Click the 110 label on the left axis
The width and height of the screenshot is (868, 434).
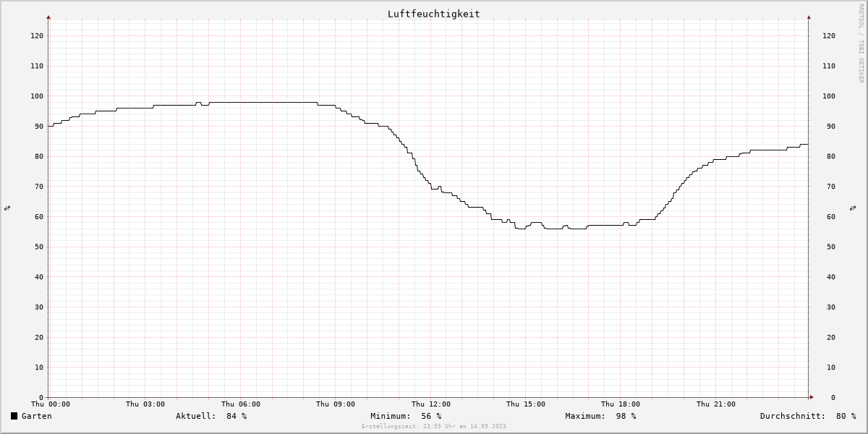(x=37, y=66)
